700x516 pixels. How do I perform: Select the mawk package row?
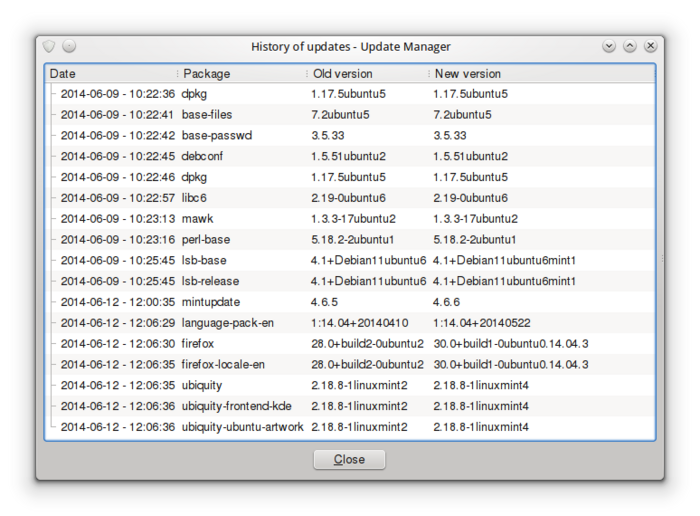coord(197,219)
